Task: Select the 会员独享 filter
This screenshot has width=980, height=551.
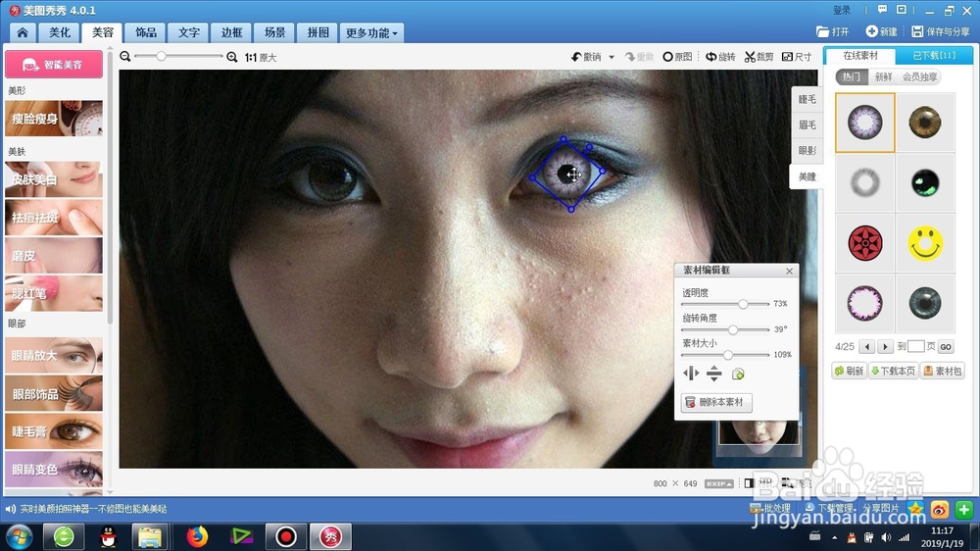Action: [x=919, y=76]
